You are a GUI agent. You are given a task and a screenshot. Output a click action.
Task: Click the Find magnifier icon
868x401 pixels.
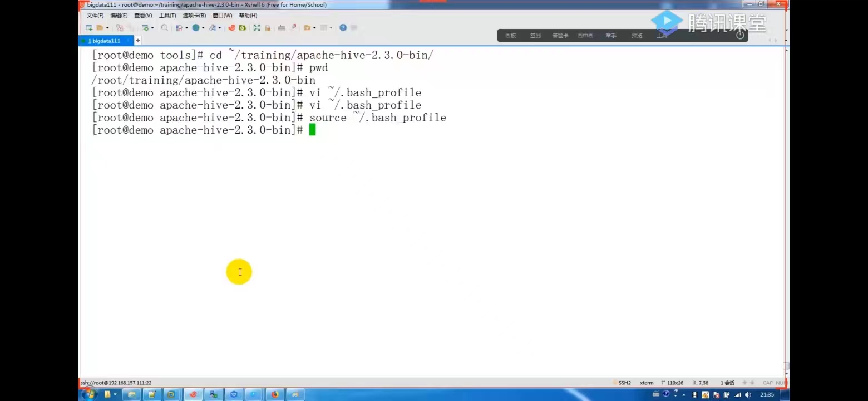pyautogui.click(x=164, y=28)
